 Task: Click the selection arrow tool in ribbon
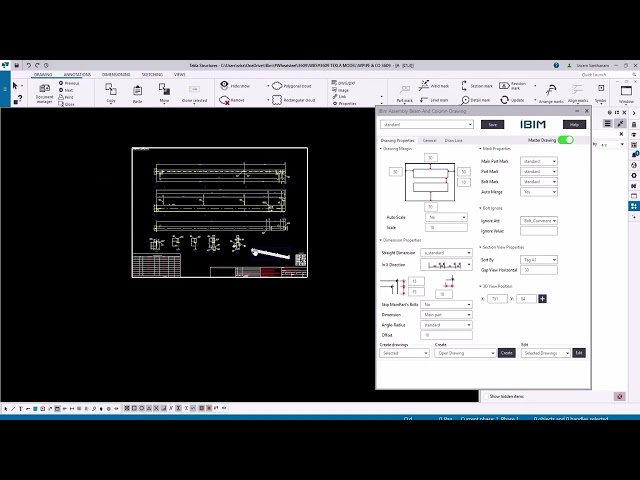[15, 86]
